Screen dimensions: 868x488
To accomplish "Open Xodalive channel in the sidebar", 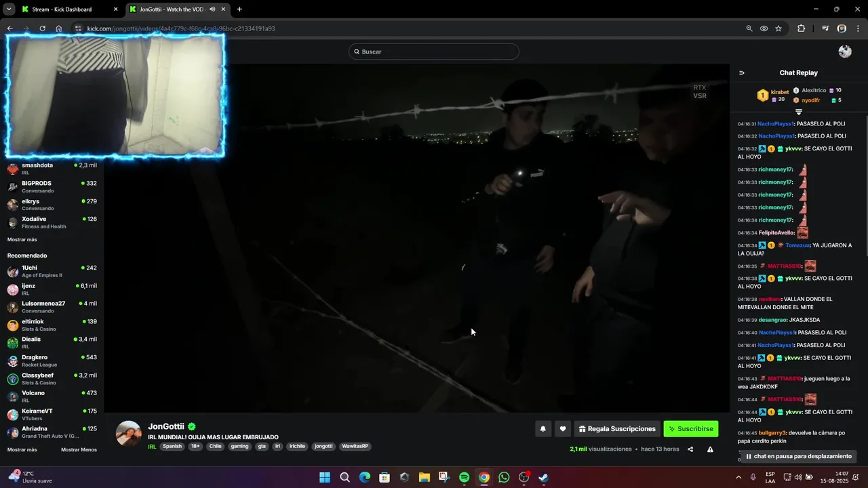I will (x=52, y=222).
